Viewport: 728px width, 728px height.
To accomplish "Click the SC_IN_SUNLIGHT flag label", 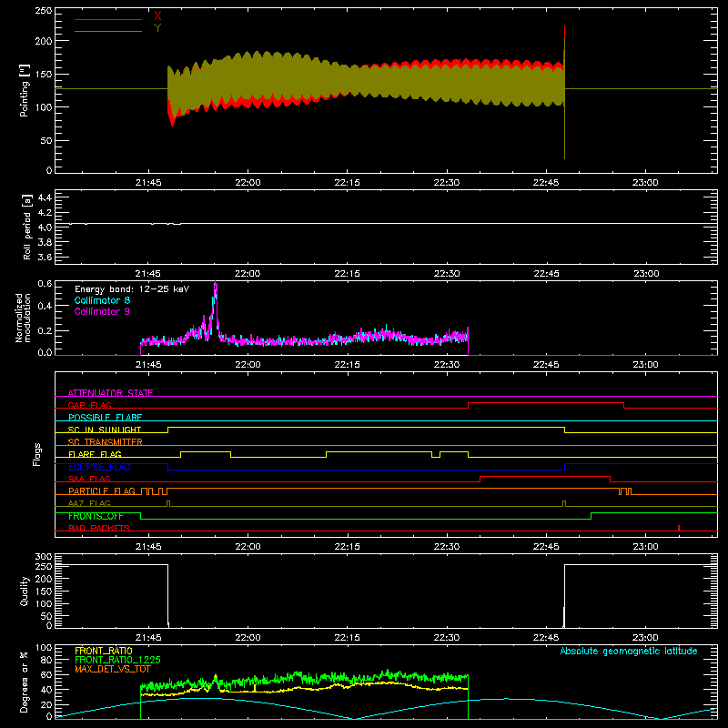I will tap(105, 430).
